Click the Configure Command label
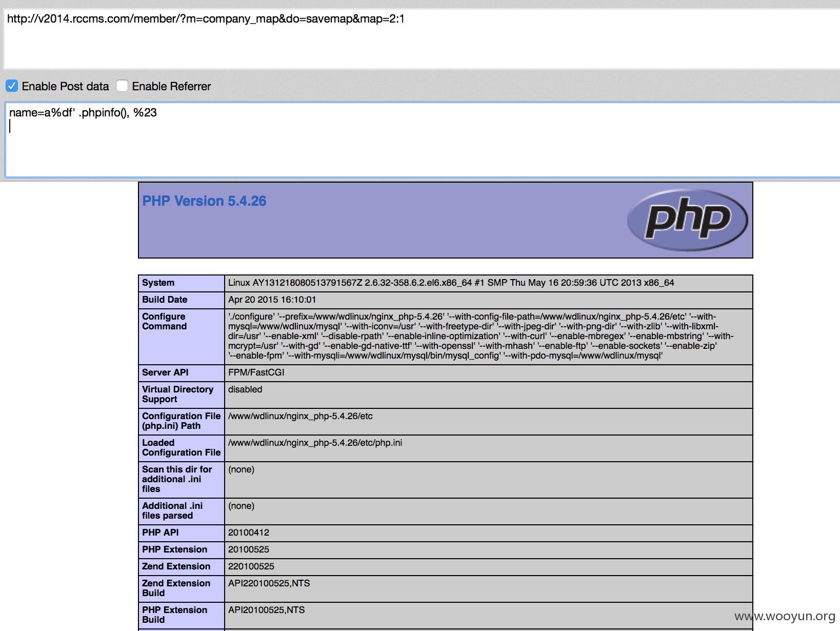The width and height of the screenshot is (840, 631). click(164, 321)
